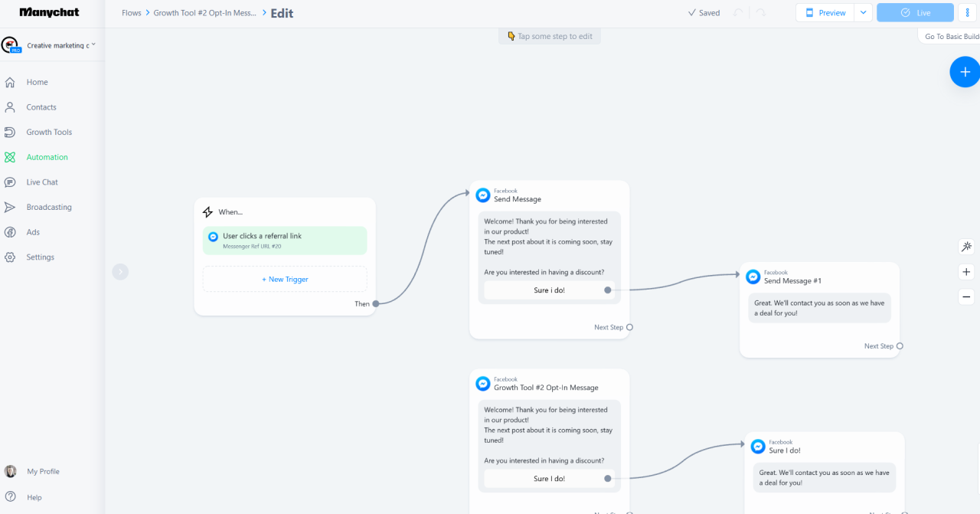
Task: Click the Preview button
Action: pyautogui.click(x=825, y=13)
